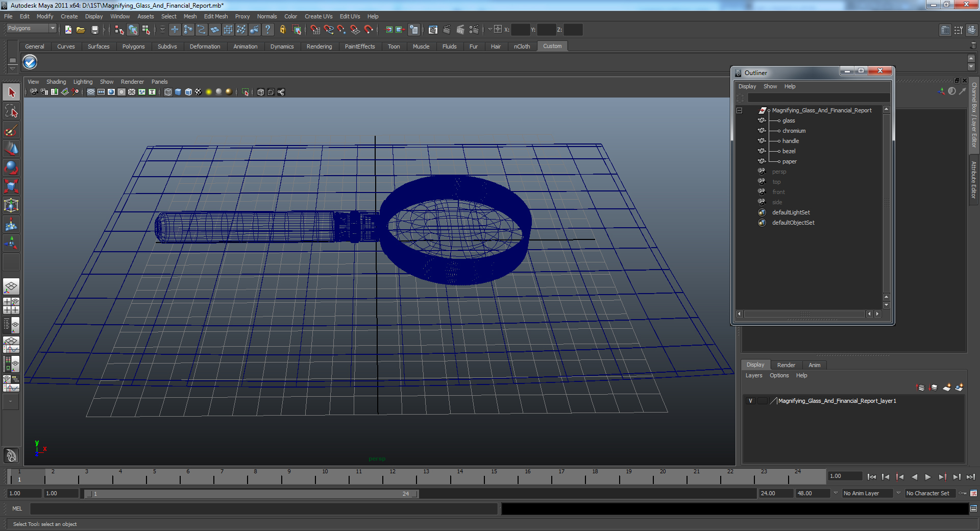Toggle viewport grid display
Image resolution: width=980 pixels, height=531 pixels.
[x=91, y=92]
